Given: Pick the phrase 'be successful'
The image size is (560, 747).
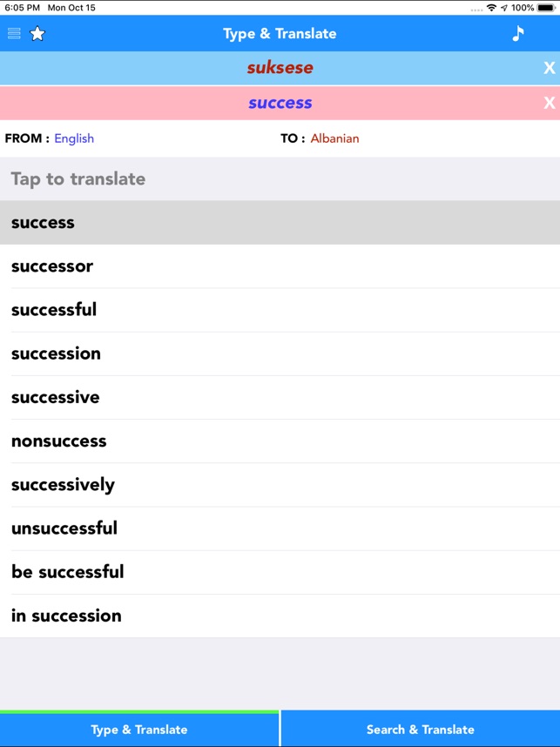Looking at the screenshot, I should coord(280,572).
